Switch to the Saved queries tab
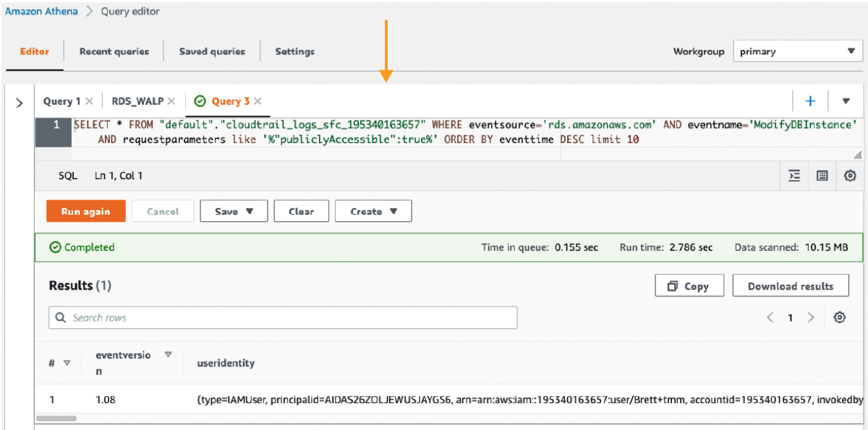The width and height of the screenshot is (868, 430). 211,51
